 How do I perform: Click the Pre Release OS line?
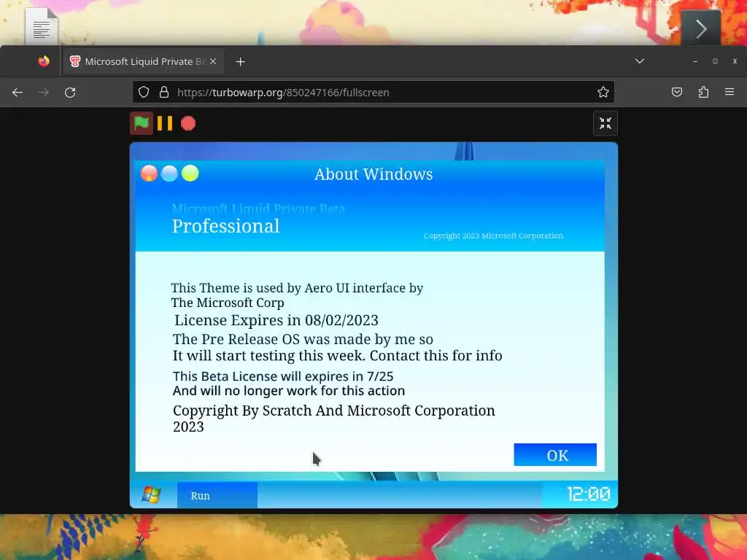coord(303,339)
